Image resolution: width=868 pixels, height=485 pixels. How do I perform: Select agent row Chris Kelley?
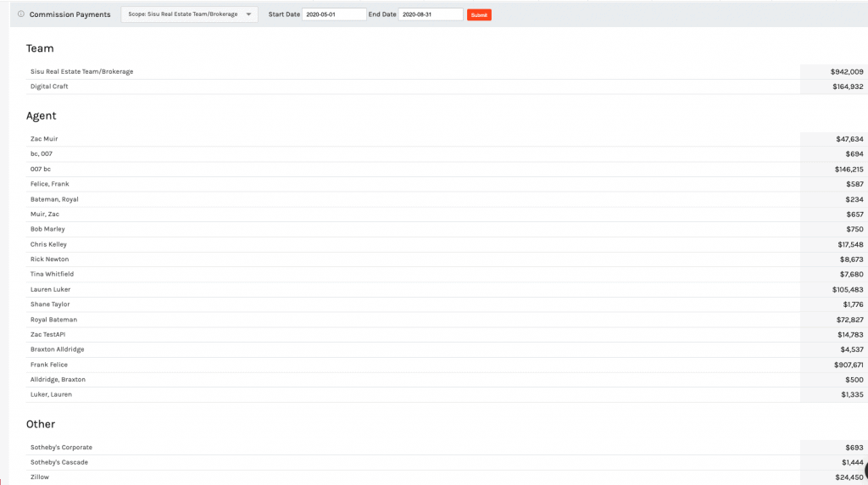(447, 244)
